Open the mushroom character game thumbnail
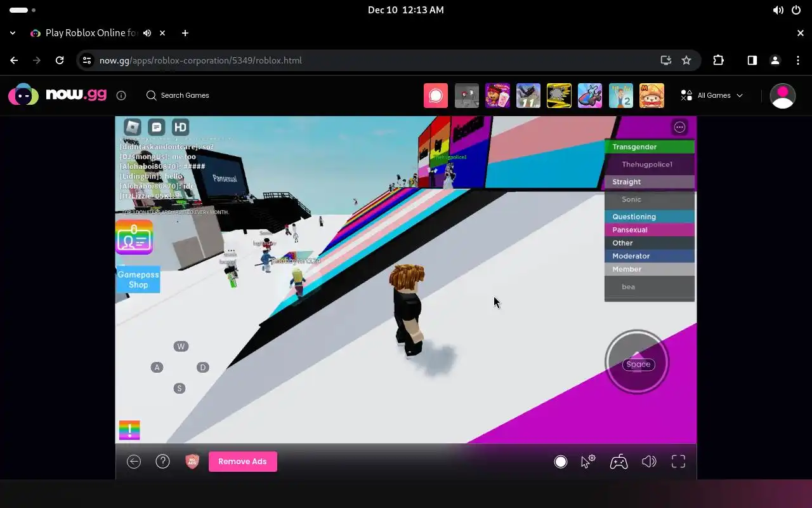812x508 pixels. 652,95
